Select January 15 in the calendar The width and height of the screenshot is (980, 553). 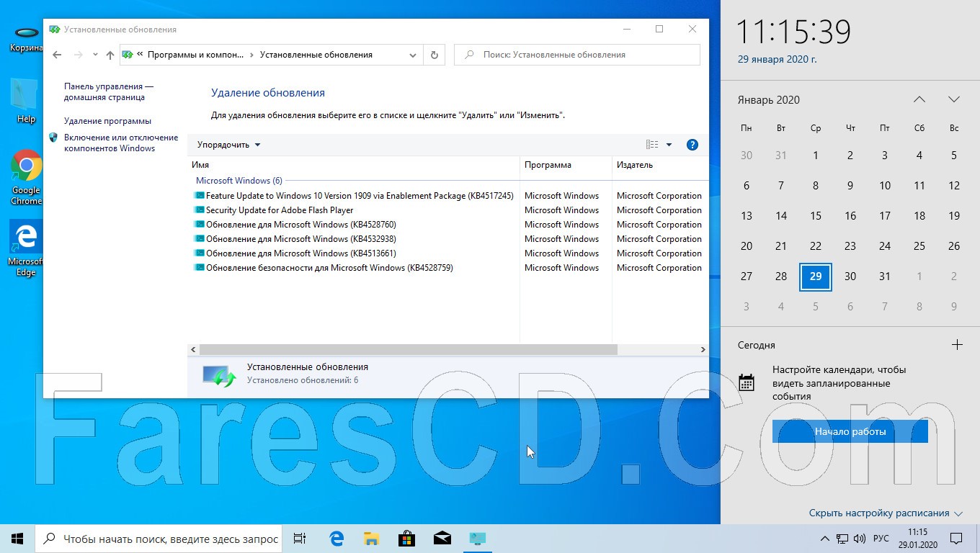816,216
